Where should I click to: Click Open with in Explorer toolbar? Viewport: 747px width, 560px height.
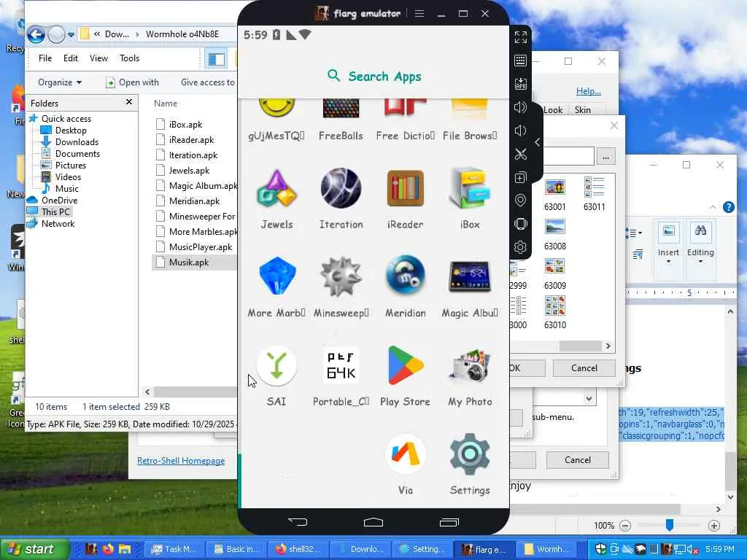pyautogui.click(x=133, y=82)
